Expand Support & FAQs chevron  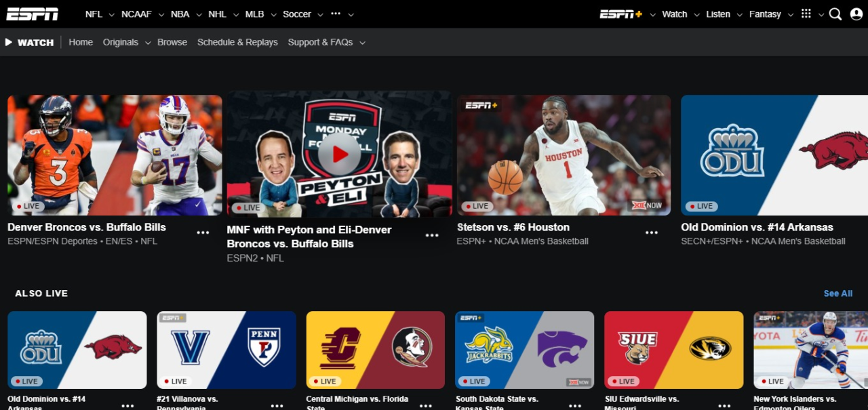pyautogui.click(x=362, y=43)
